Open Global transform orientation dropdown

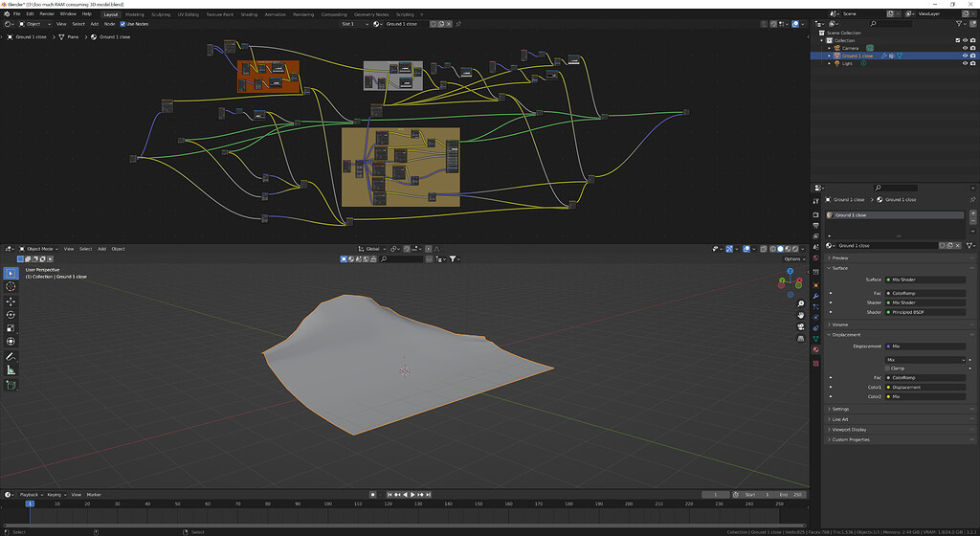click(x=372, y=249)
